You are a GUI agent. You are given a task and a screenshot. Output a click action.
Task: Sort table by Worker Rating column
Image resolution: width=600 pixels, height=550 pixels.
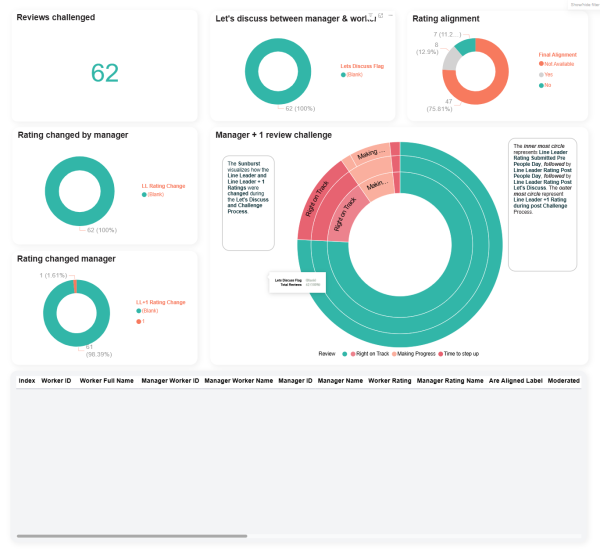[389, 381]
